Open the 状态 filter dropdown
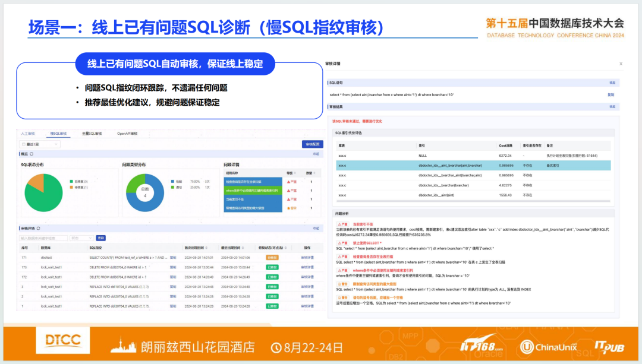The height and width of the screenshot is (364, 642). pyautogui.click(x=81, y=238)
